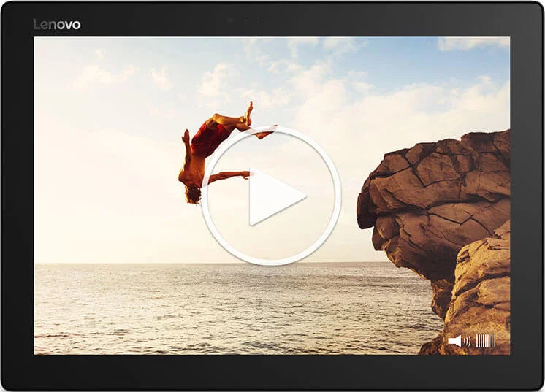This screenshot has height=392, width=545.
Task: Click the diver's head
Action: [x=192, y=193]
